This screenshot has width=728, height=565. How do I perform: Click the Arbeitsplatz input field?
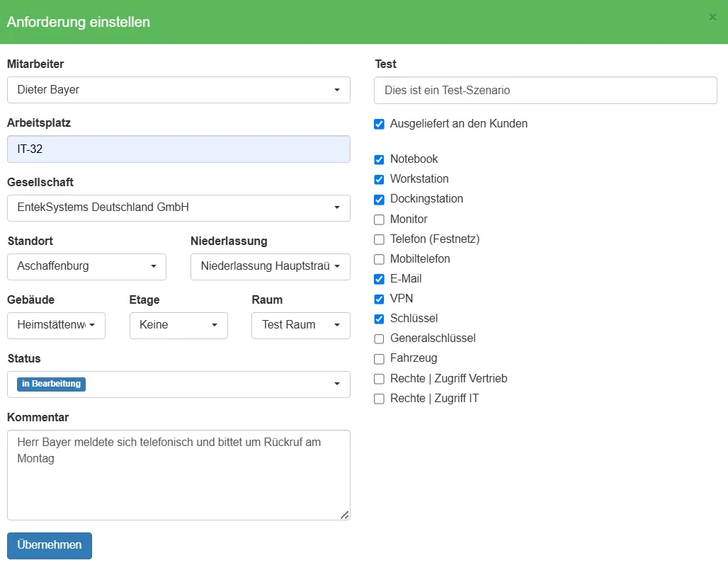coord(178,149)
